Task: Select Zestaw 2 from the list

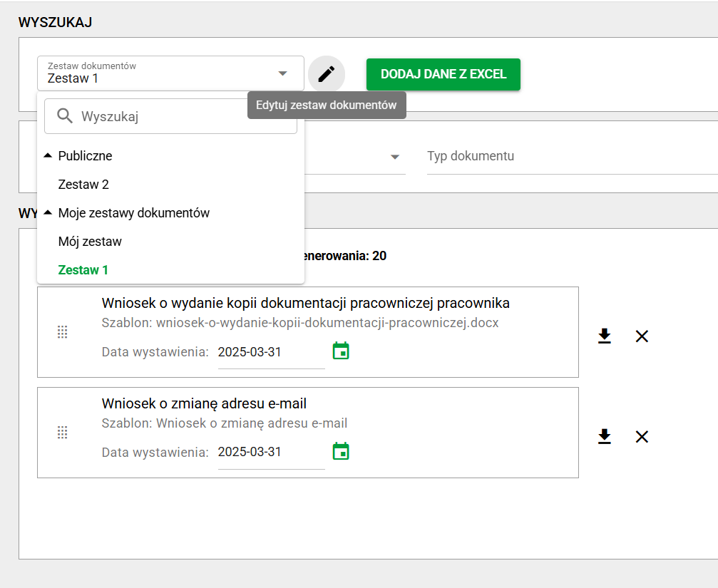Action: coord(83,185)
